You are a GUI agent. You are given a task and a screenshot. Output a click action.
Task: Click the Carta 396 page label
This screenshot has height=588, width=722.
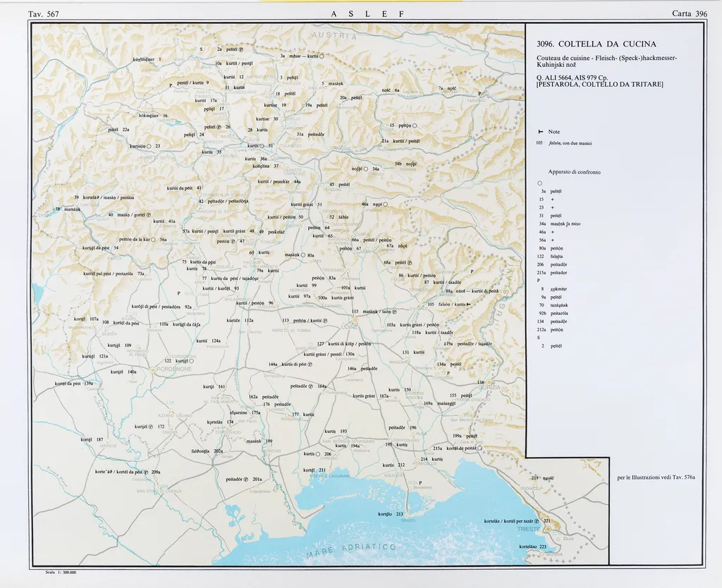690,13
